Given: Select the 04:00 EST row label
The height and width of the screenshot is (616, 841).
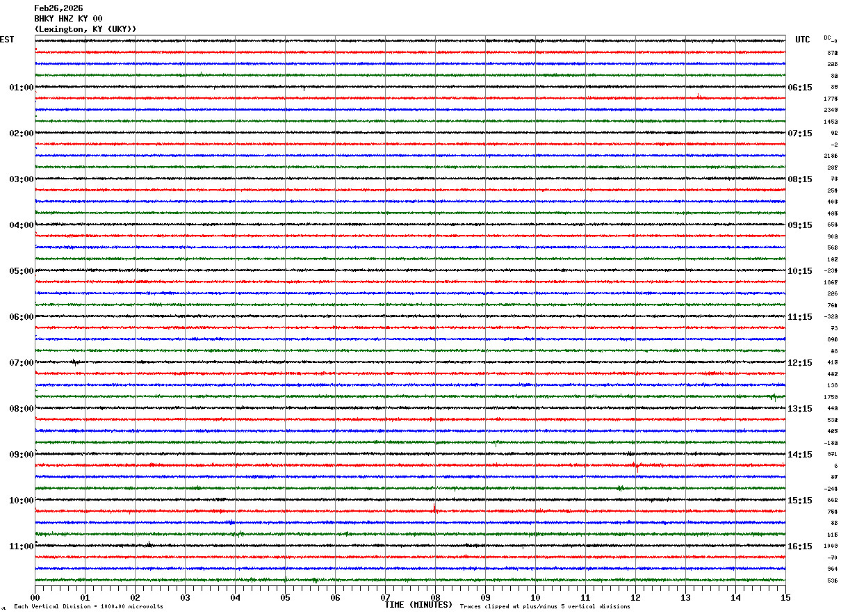Looking at the screenshot, I should coord(22,225).
